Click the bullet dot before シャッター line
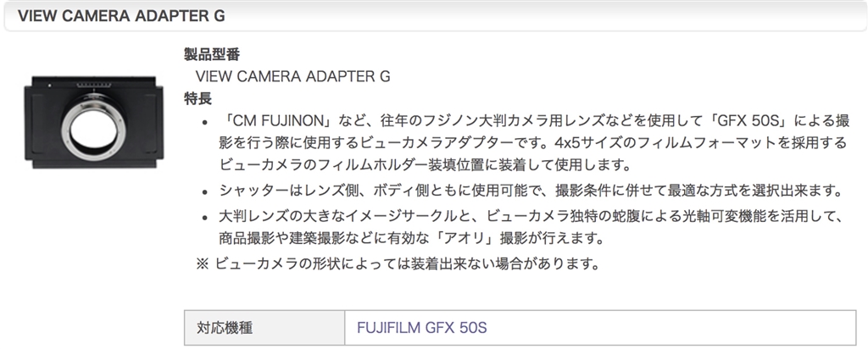The width and height of the screenshot is (868, 349). [x=204, y=190]
